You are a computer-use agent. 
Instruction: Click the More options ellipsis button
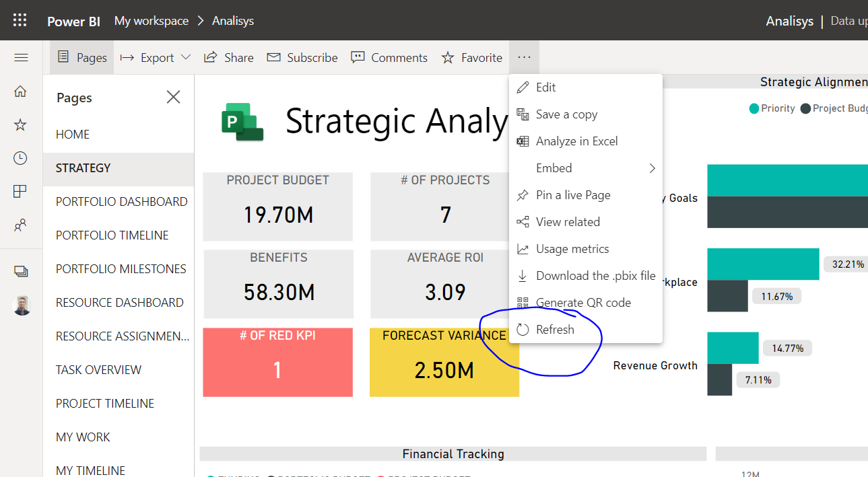point(525,58)
